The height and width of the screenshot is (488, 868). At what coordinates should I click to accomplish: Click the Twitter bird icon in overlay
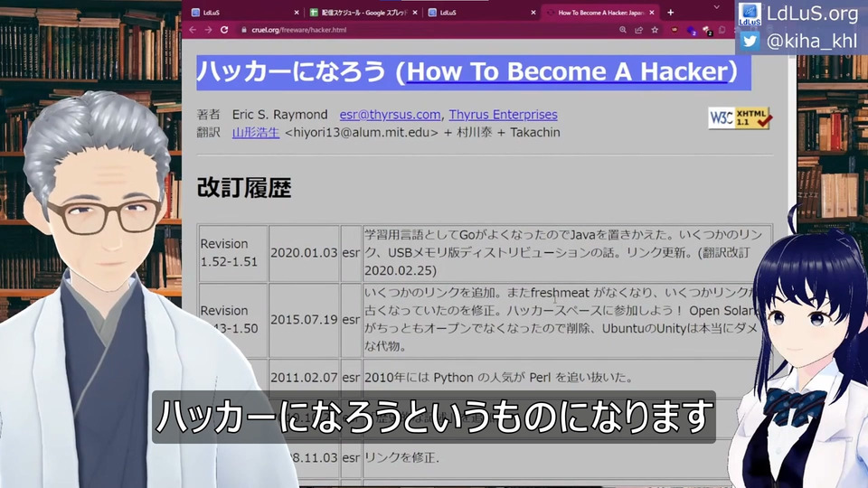click(750, 41)
